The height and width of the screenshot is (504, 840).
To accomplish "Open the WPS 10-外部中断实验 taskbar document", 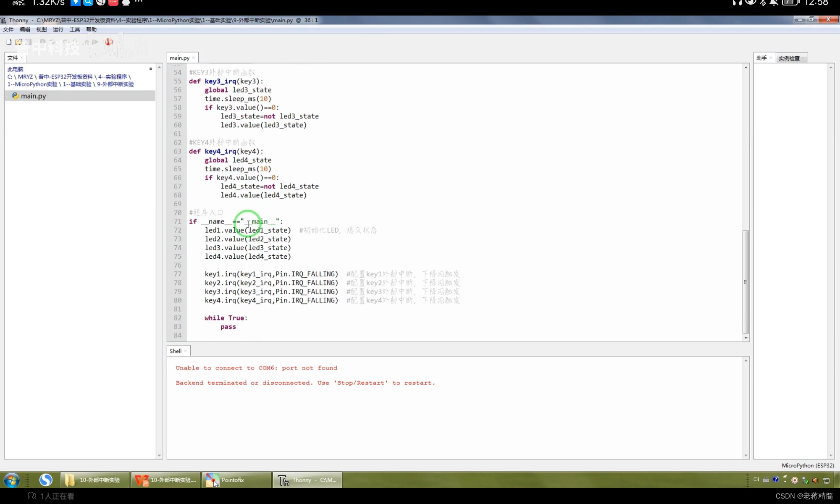I will coord(166,480).
